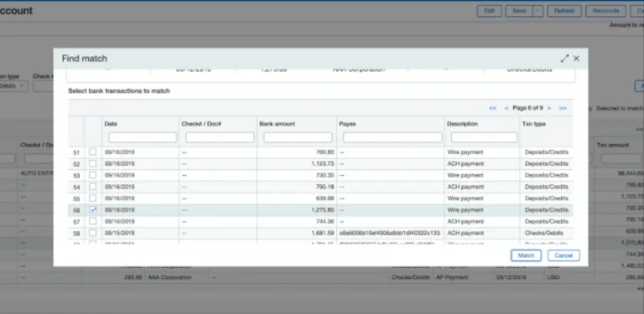The image size is (644, 314).
Task: Tick the checkbox for row 58
Action: coord(93,233)
